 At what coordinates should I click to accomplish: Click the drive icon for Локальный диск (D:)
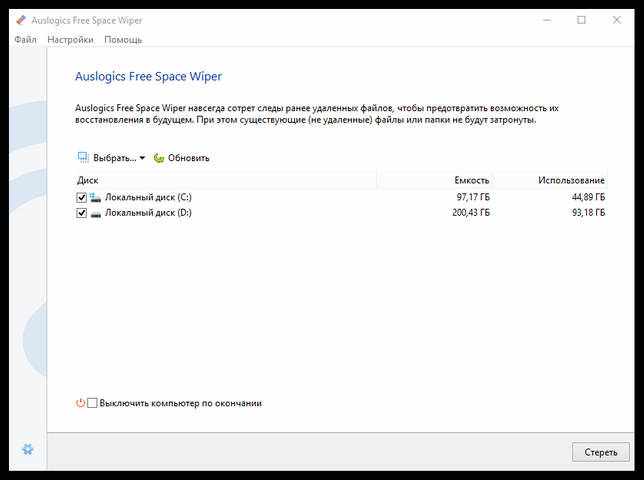pos(95,214)
